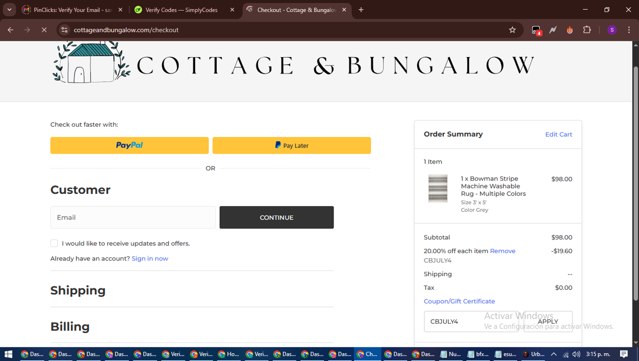Viewport: 639px width, 361px height.
Task: Open network status tray icon
Action: (566, 354)
